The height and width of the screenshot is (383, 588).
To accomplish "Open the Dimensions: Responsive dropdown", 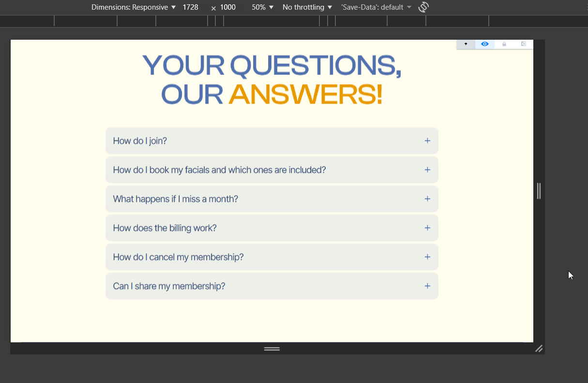I will click(x=134, y=7).
